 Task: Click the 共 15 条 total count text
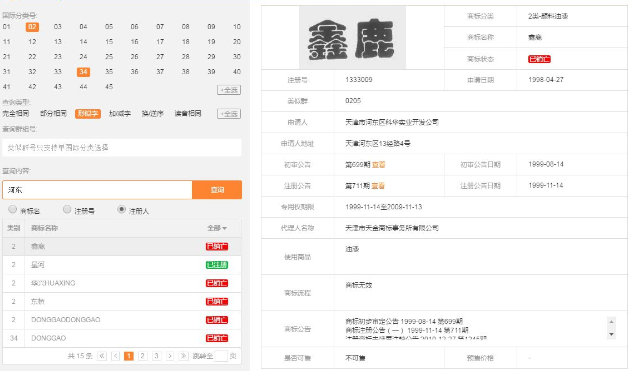[80, 356]
